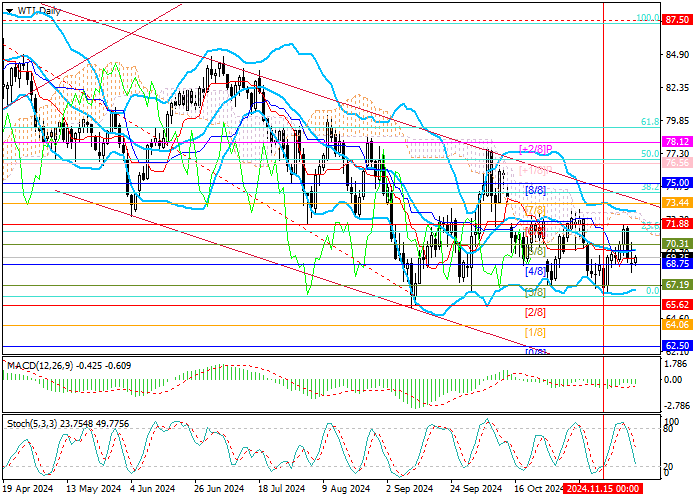Select the MACD scale value -2.786
Screen dimensions: 700x500
click(x=675, y=406)
